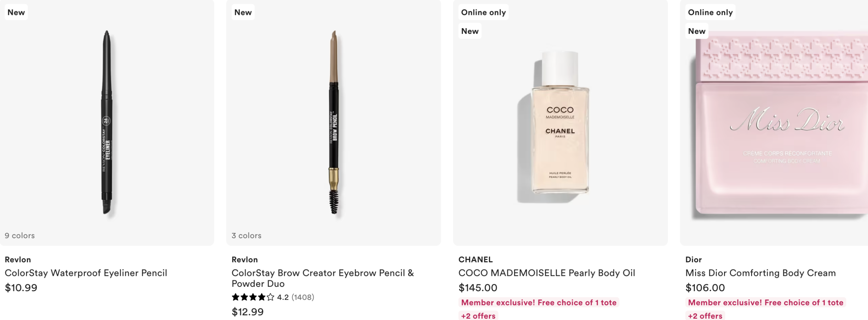Click the 9 colors label on eyeliner

[20, 236]
